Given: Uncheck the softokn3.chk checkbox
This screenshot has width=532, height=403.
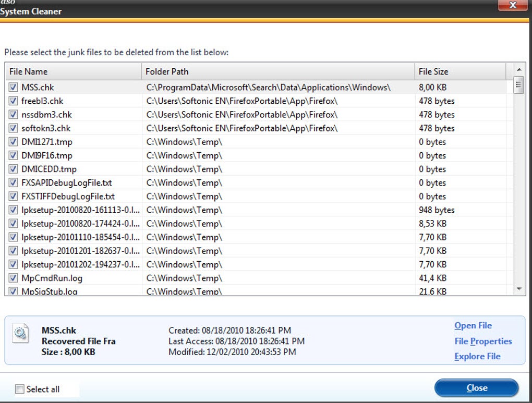Looking at the screenshot, I should click(x=13, y=128).
